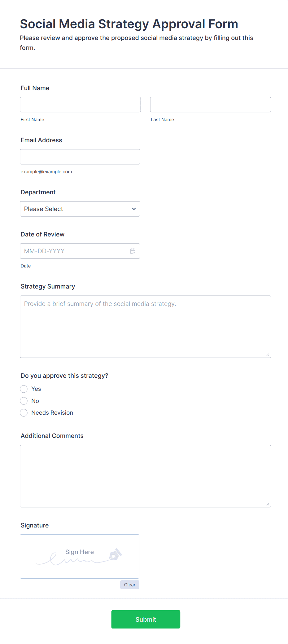Select the No approval option
The height and width of the screenshot is (644, 288).
[x=24, y=401]
